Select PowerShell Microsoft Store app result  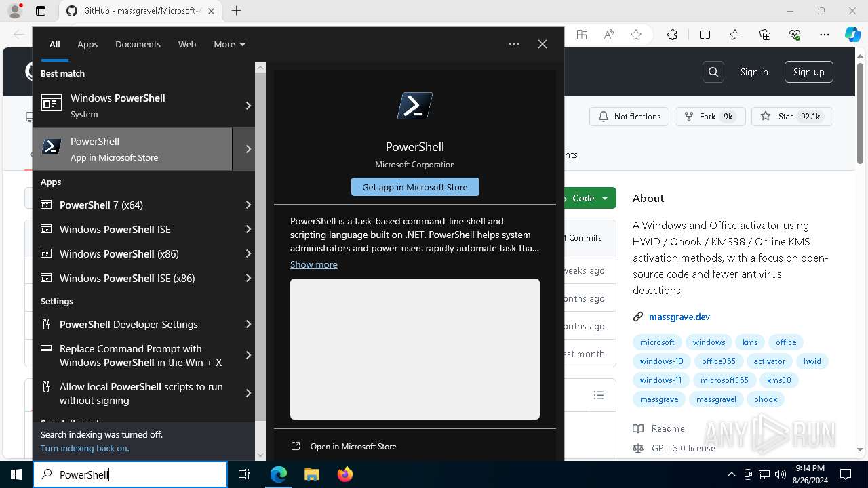[x=132, y=149]
